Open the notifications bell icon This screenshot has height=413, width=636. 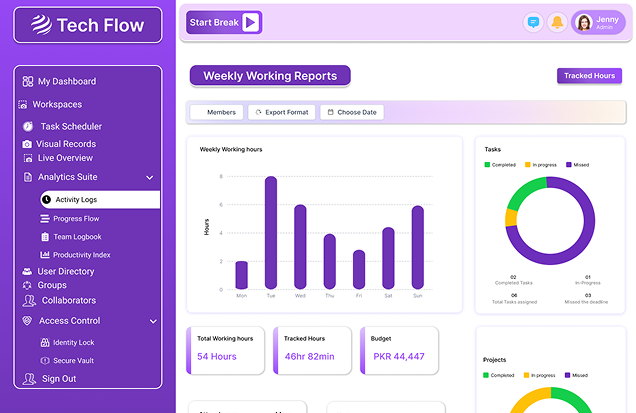tap(557, 22)
